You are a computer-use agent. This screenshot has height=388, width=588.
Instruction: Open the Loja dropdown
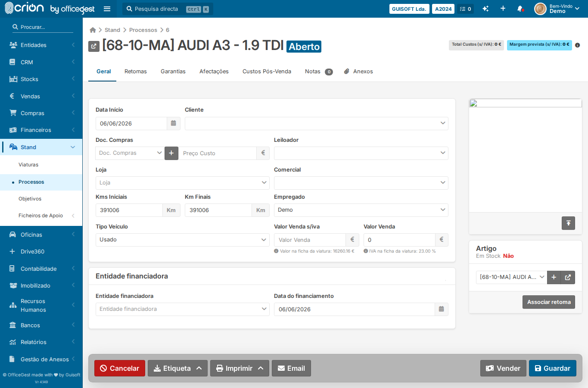tap(183, 183)
